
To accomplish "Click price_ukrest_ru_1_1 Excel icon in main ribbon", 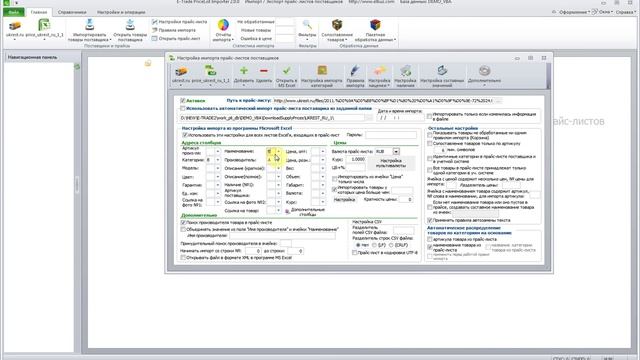I will coord(44,25).
